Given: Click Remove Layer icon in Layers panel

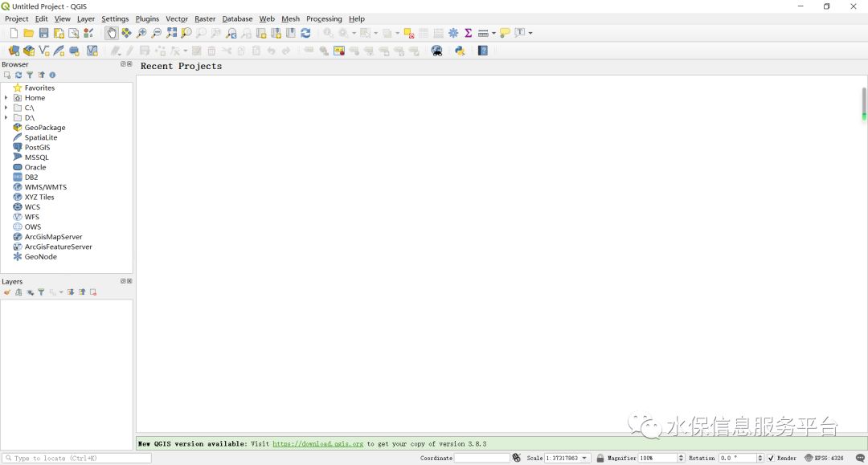Looking at the screenshot, I should (93, 292).
